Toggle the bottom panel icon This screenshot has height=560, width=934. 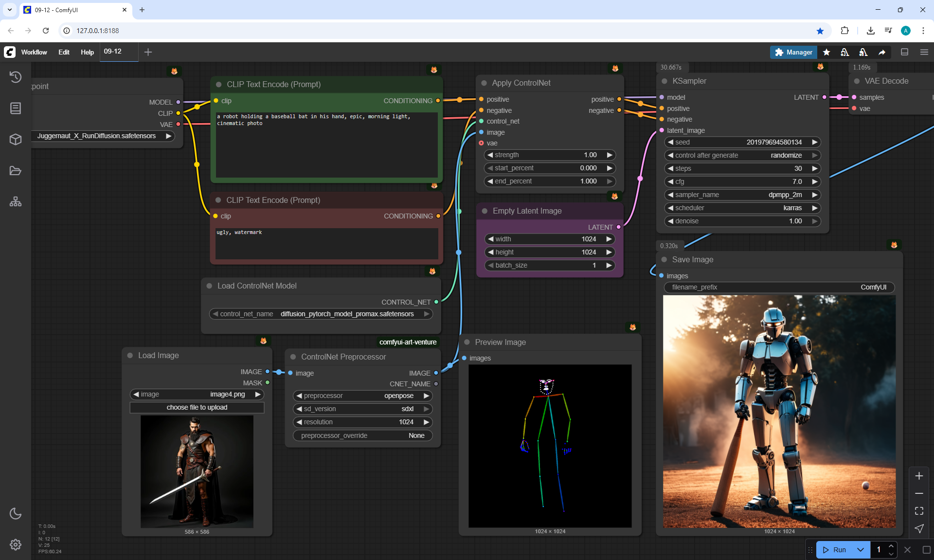[904, 52]
